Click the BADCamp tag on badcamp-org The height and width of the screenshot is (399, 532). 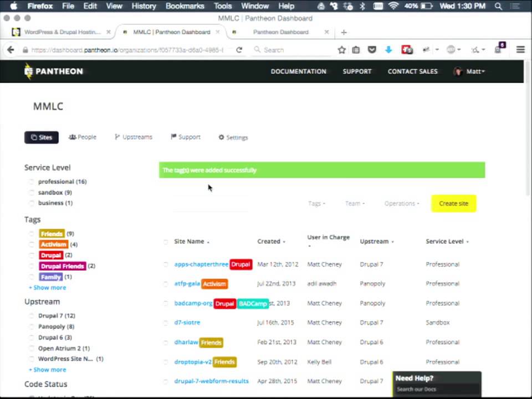[253, 304]
